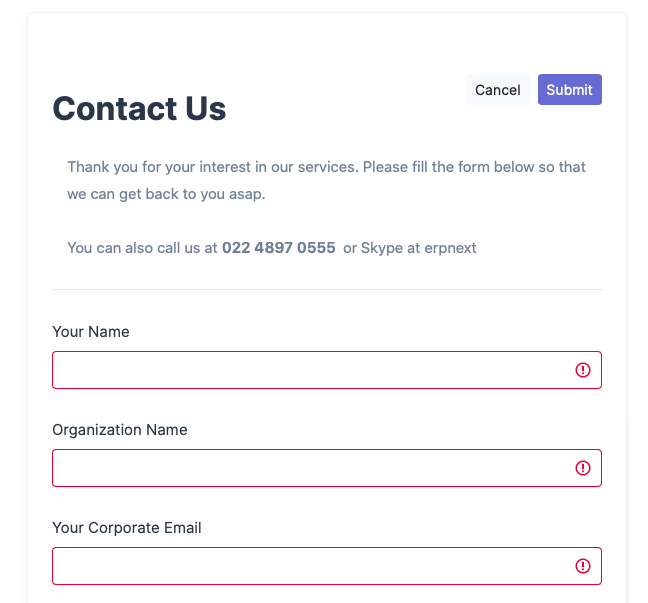Click the Your Corporate Email label
The image size is (648, 603).
tap(127, 528)
